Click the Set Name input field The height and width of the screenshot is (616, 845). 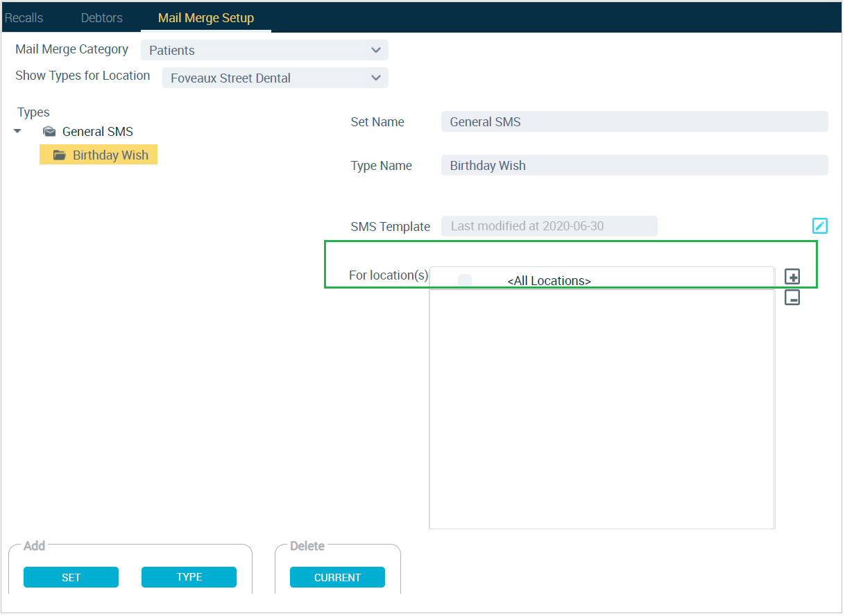pyautogui.click(x=634, y=121)
